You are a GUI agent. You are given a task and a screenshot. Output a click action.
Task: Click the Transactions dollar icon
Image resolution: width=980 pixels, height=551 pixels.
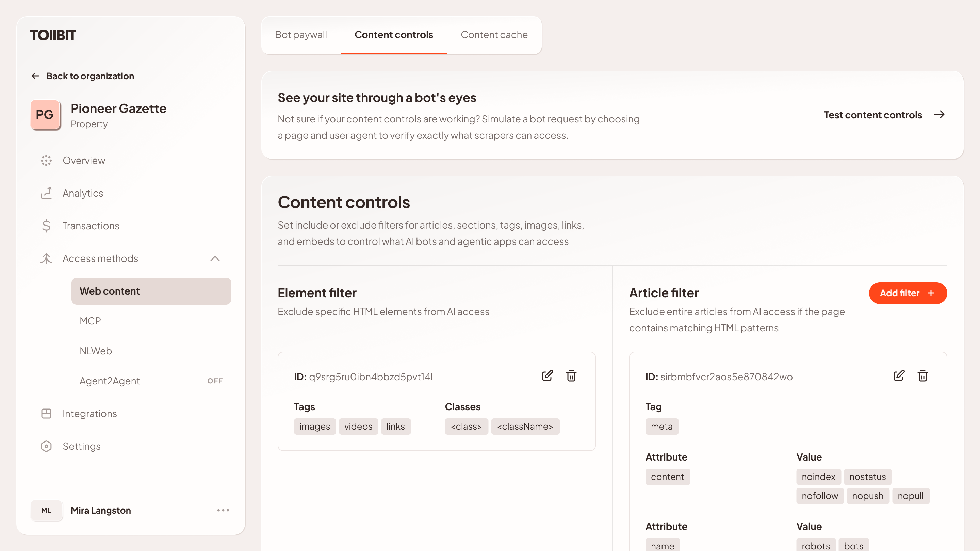point(46,226)
